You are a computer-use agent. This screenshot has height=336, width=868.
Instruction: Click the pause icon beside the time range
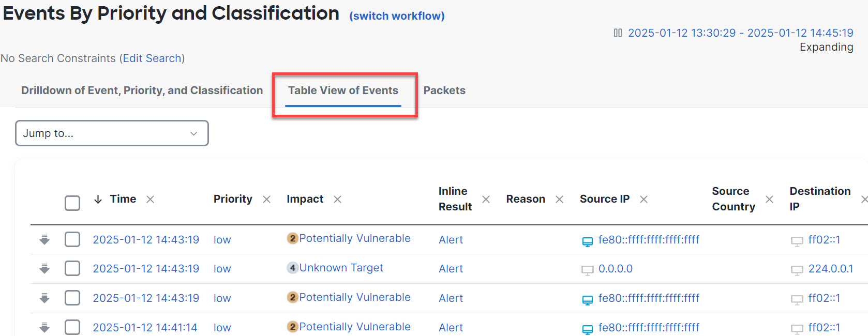point(618,33)
